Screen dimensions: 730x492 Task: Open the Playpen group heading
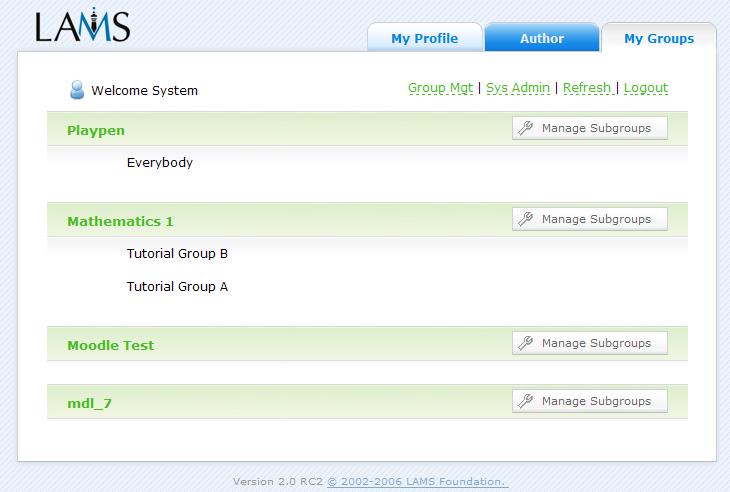pos(96,130)
